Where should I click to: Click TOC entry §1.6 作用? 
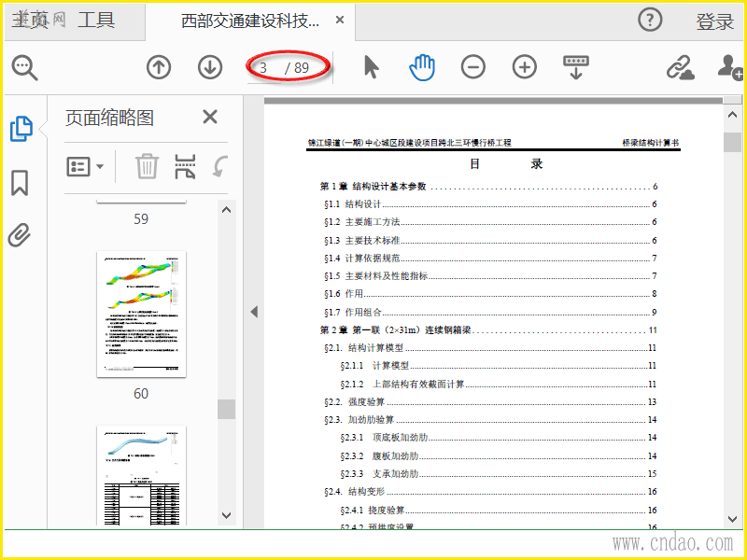tap(490, 294)
